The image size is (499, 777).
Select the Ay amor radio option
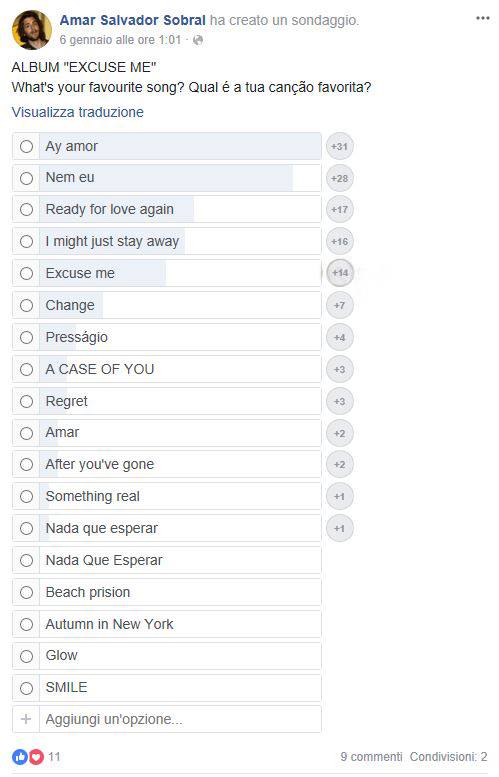pyautogui.click(x=26, y=146)
